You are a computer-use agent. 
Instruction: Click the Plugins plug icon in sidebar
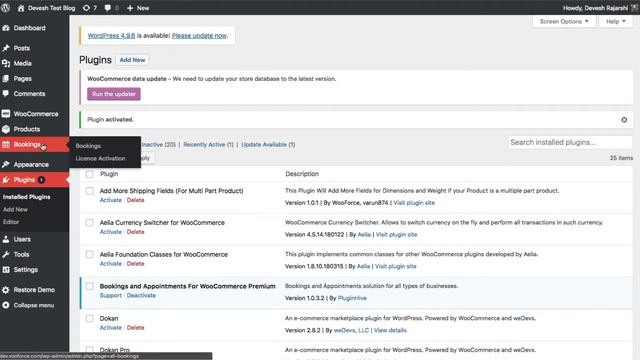pyautogui.click(x=6, y=180)
